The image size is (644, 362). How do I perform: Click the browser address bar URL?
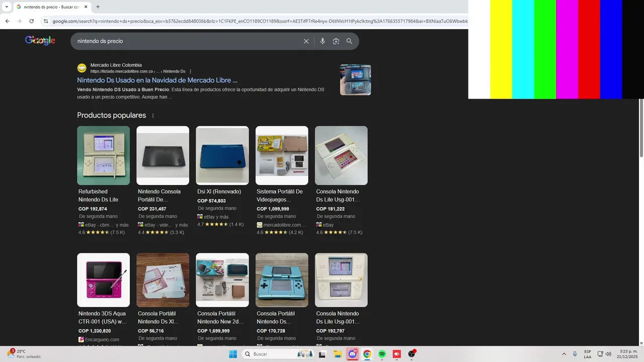(259, 21)
